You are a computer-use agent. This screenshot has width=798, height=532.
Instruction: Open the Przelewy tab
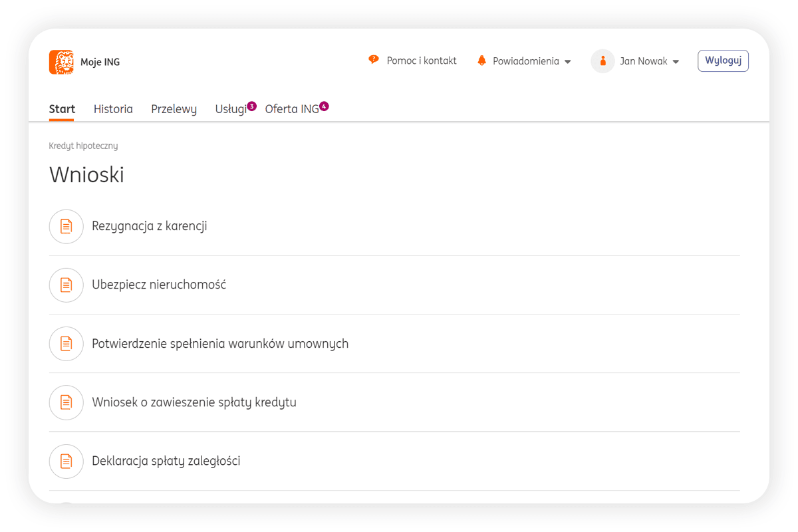[x=174, y=109]
